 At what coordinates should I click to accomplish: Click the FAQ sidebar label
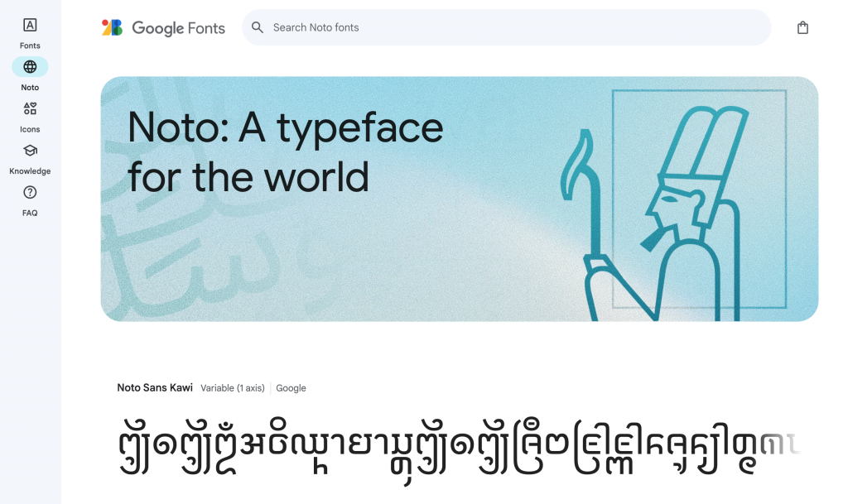point(30,213)
